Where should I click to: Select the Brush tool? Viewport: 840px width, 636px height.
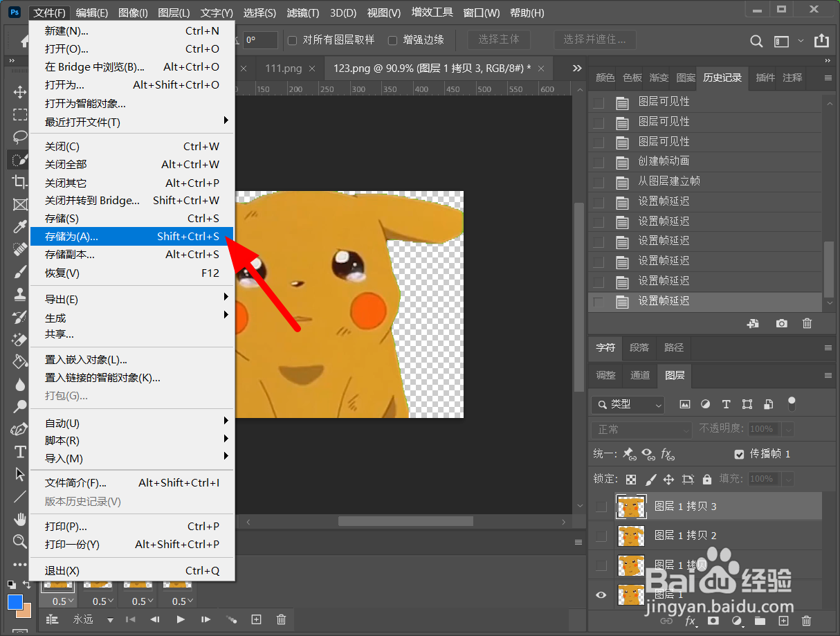(19, 272)
